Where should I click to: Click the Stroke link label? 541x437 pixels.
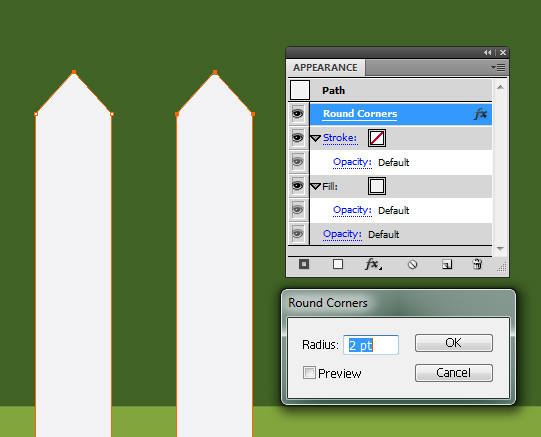340,138
